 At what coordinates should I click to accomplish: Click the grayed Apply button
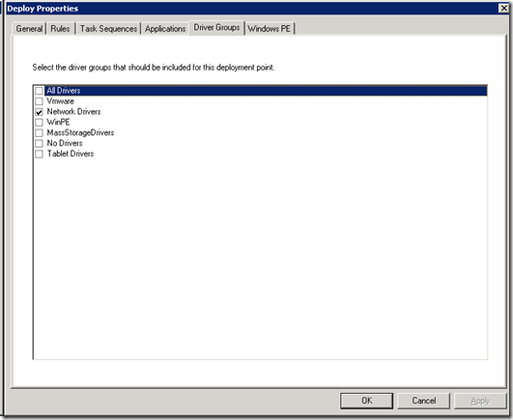point(480,401)
